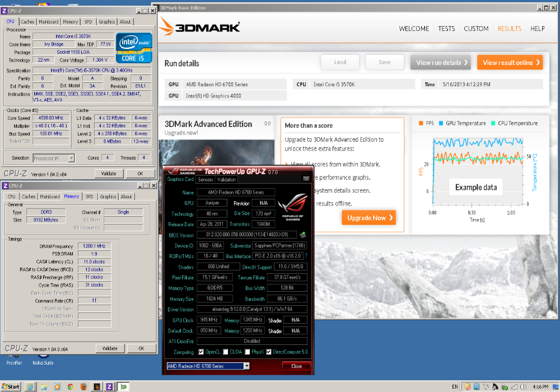Click the GPU Clock value 945 MHz
This screenshot has width=560, height=392.
coord(209,320)
